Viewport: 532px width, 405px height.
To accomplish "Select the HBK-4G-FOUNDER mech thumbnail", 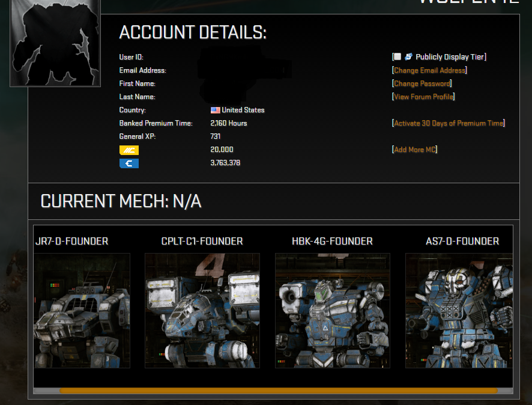I will pyautogui.click(x=333, y=311).
